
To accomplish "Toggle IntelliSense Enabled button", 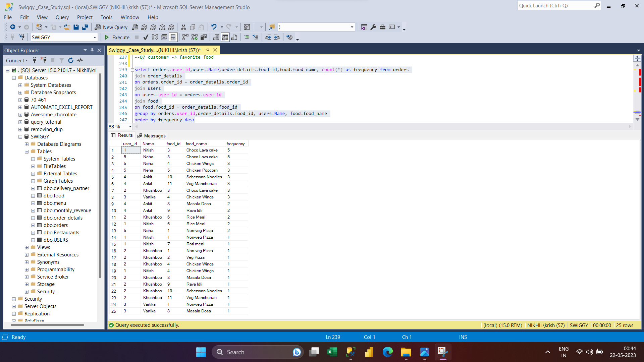I will [x=173, y=37].
